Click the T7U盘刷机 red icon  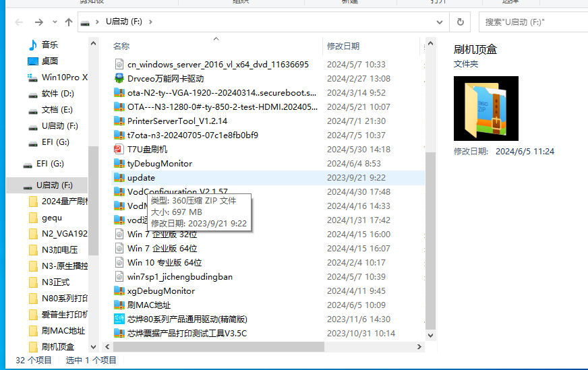click(119, 150)
